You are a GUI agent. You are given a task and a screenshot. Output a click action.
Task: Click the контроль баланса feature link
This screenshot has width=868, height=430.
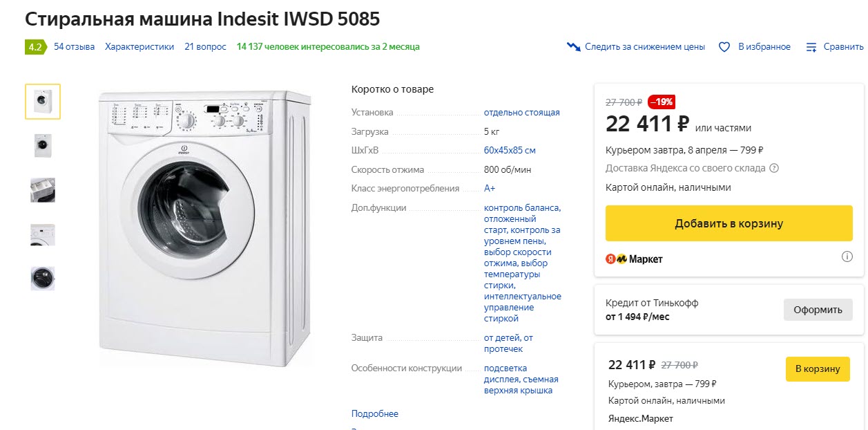point(521,207)
